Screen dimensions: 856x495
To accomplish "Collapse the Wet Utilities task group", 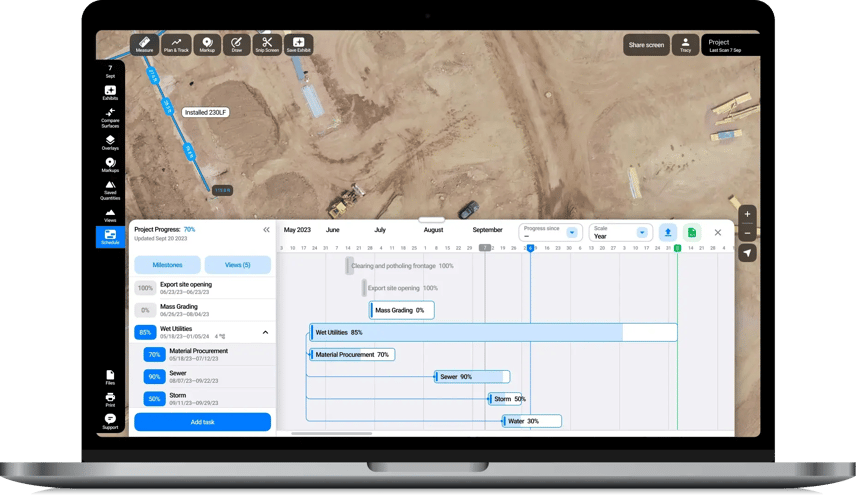I will 265,332.
